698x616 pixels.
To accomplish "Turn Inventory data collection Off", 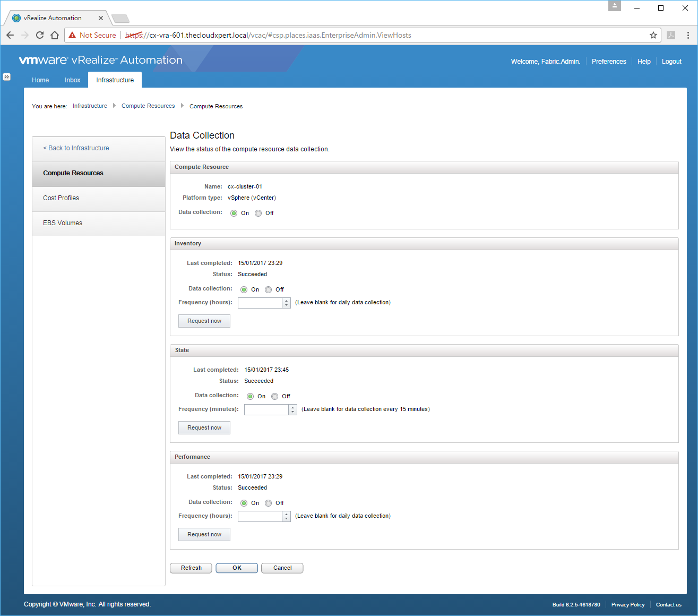I will pos(269,289).
